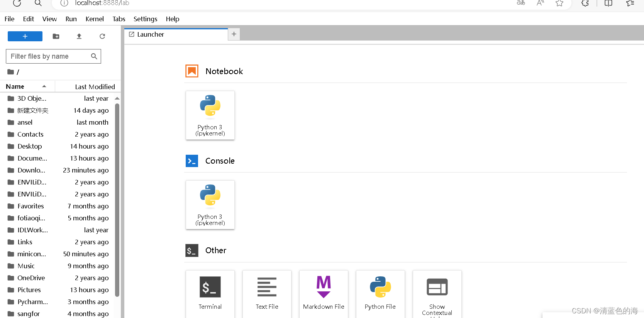
Task: Click the search icon in filter box
Action: tap(94, 56)
